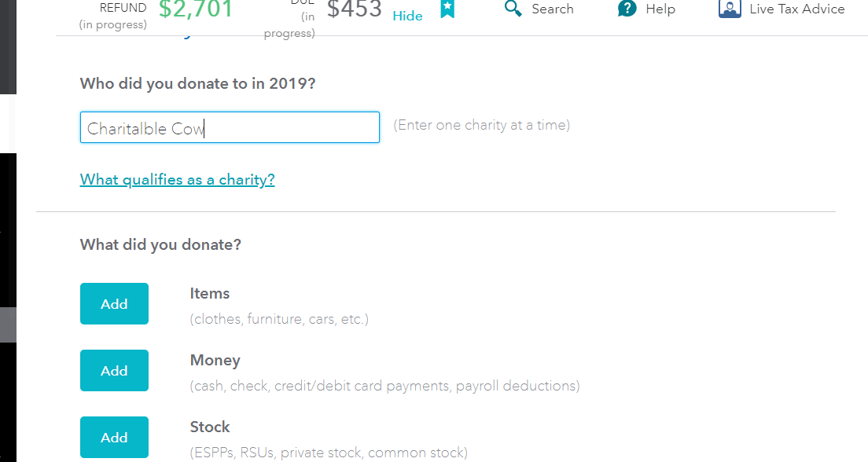The width and height of the screenshot is (868, 462).
Task: Add a Stock donation
Action: pyautogui.click(x=114, y=437)
